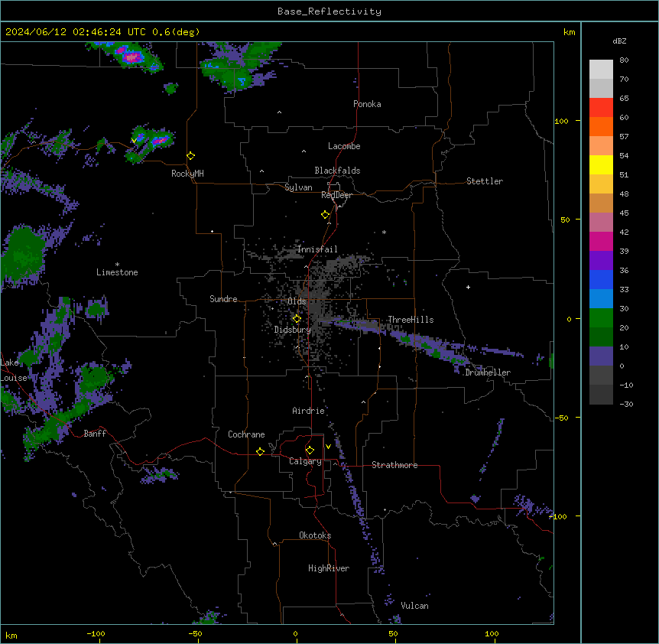Click the Drumheller city label

tap(488, 372)
